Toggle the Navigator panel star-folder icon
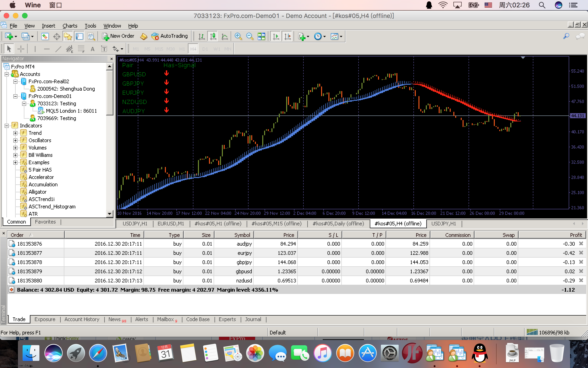 (x=68, y=37)
